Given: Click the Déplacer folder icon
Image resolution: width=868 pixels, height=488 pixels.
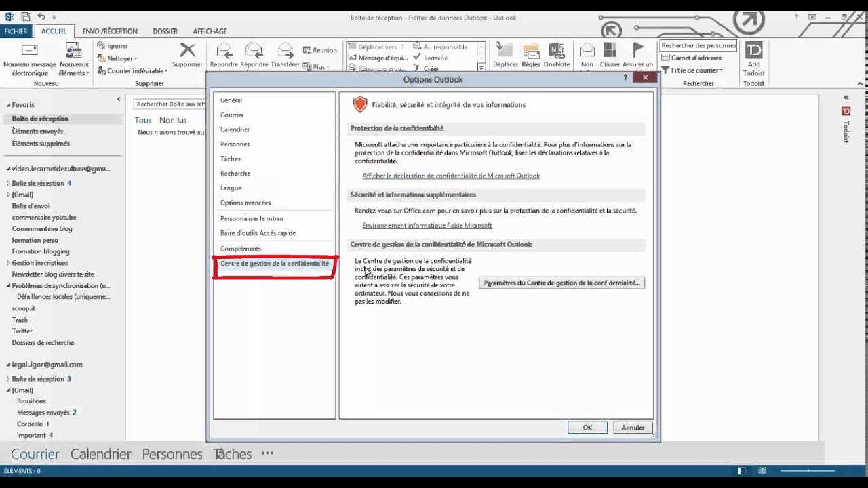Looking at the screenshot, I should [505, 51].
